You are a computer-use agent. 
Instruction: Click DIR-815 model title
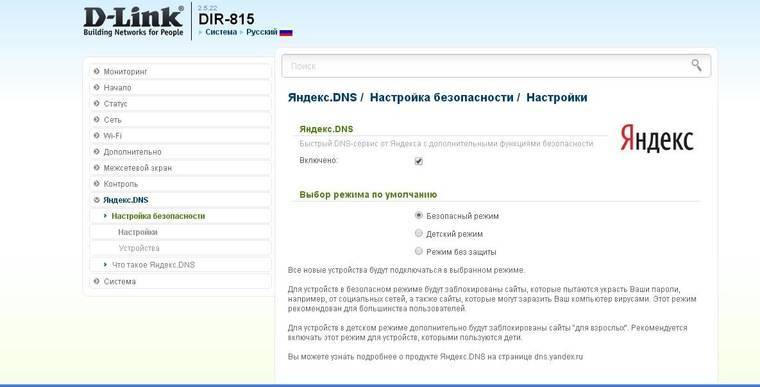pyautogui.click(x=226, y=19)
